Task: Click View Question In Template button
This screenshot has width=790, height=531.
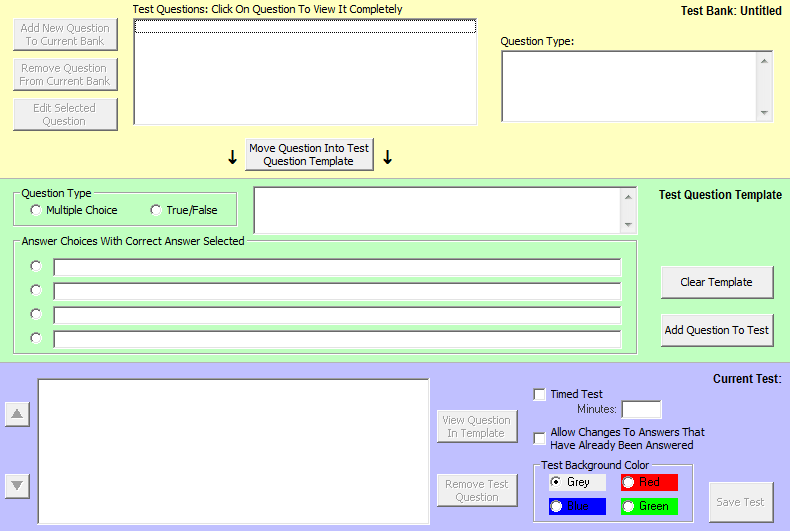Action: 477,426
